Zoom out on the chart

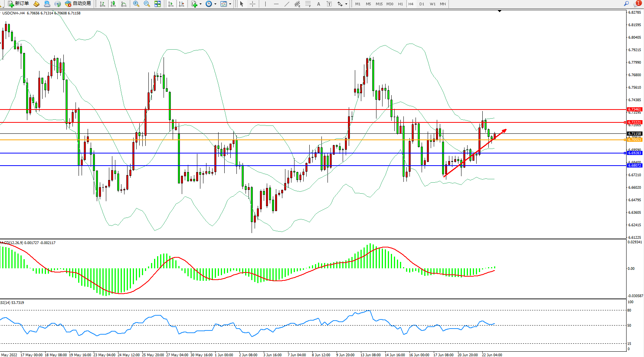[146, 4]
